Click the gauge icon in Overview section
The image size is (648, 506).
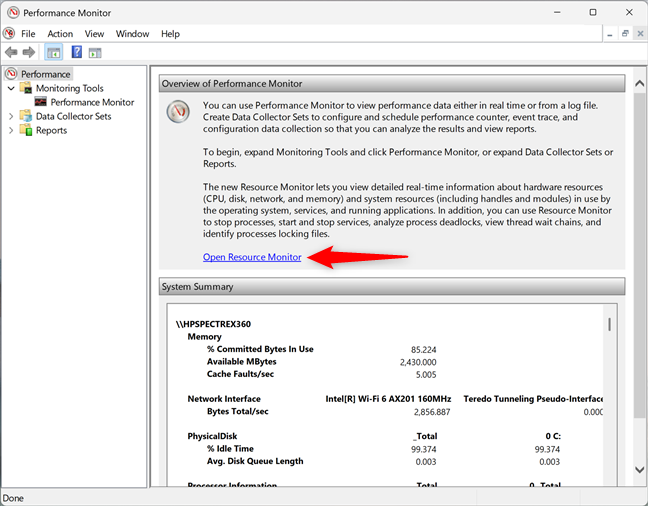(x=178, y=111)
